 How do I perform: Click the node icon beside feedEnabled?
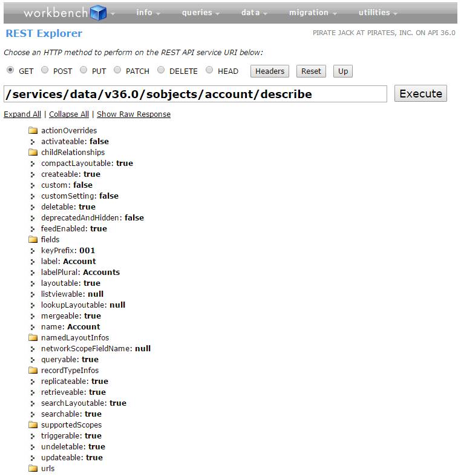[33, 229]
